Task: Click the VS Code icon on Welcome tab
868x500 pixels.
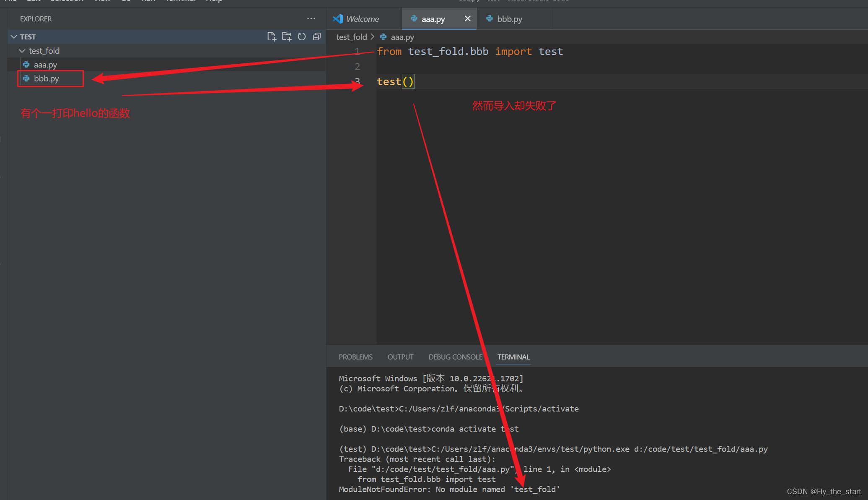Action: click(338, 19)
